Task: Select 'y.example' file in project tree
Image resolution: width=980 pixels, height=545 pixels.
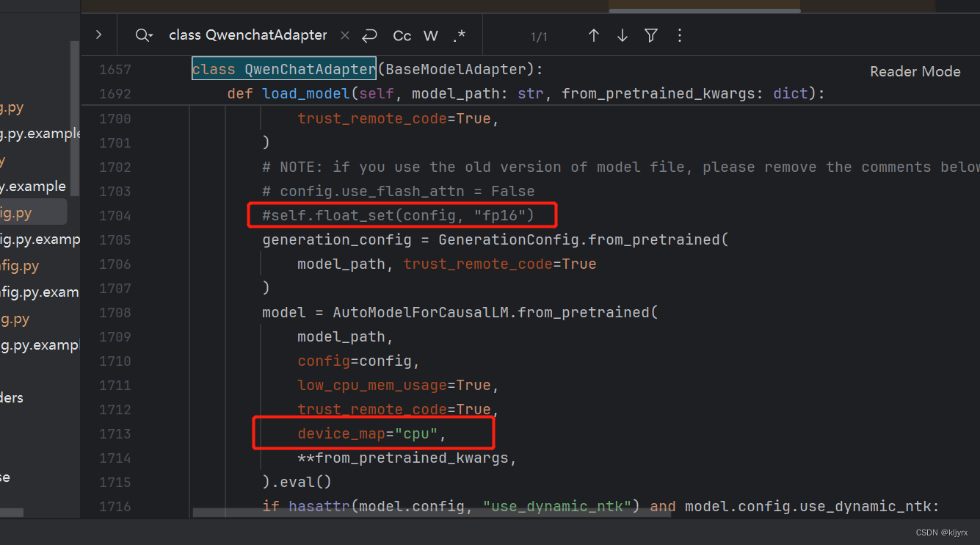Action: click(35, 187)
